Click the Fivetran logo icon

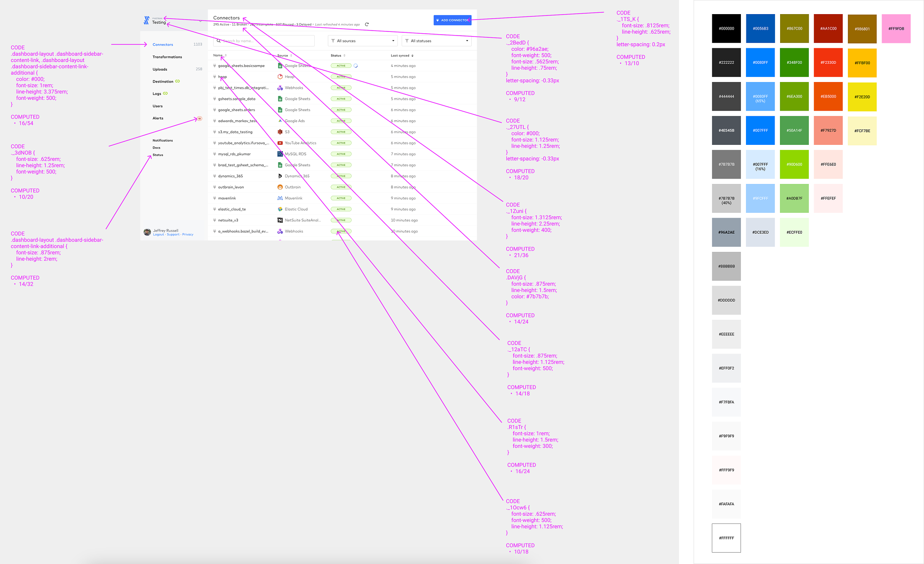point(147,20)
